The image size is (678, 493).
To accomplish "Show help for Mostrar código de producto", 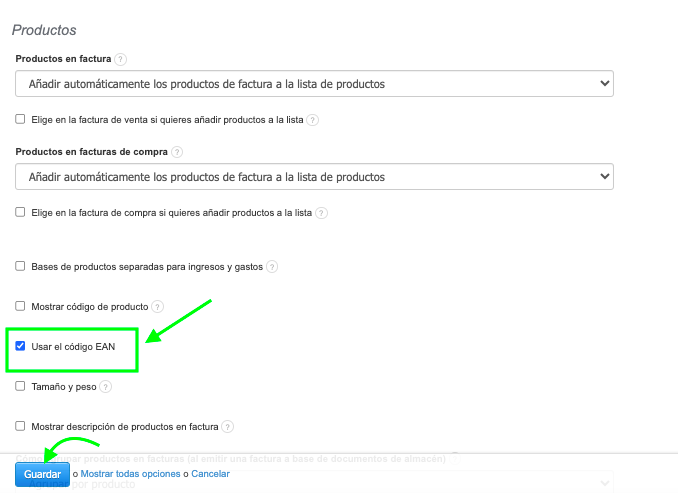I will point(157,307).
